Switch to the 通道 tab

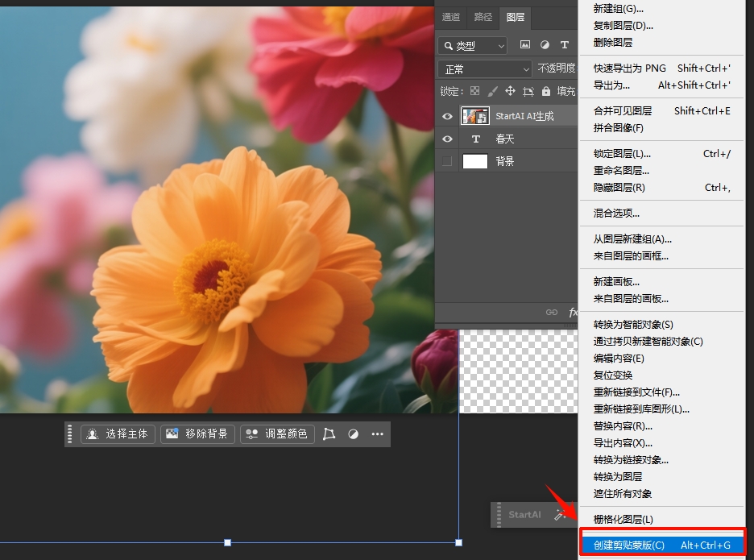click(450, 18)
